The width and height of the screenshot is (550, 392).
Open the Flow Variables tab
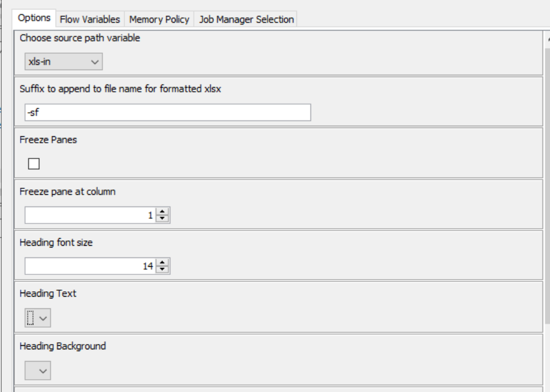point(90,19)
